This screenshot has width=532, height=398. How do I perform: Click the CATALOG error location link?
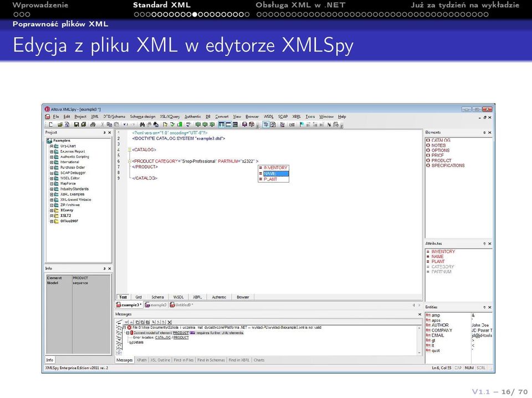(x=163, y=338)
